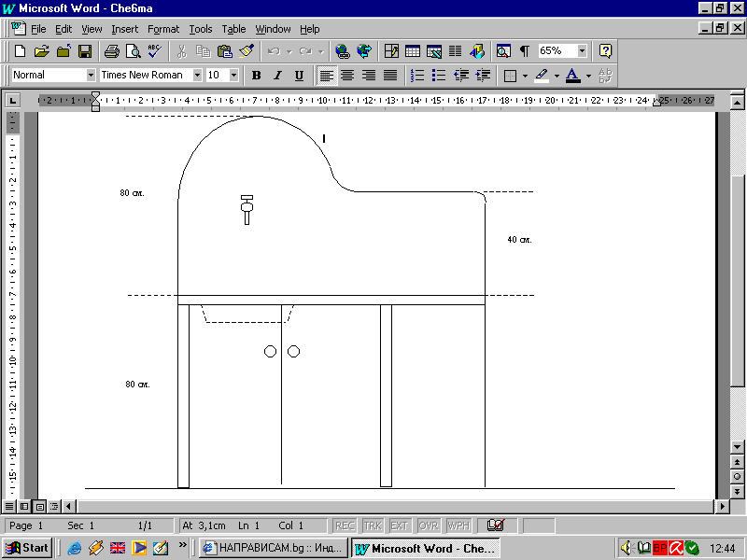Insert Hyperlink with the globe icon

click(x=343, y=51)
